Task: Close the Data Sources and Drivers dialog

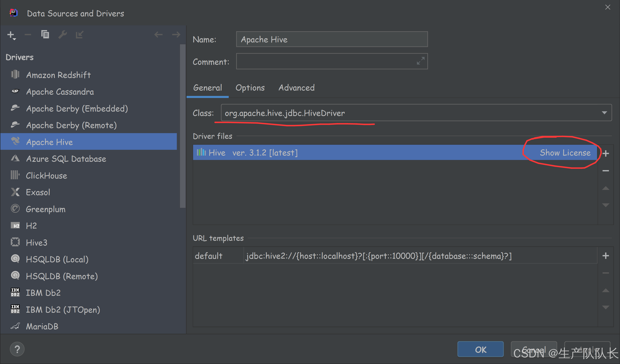Action: point(608,7)
